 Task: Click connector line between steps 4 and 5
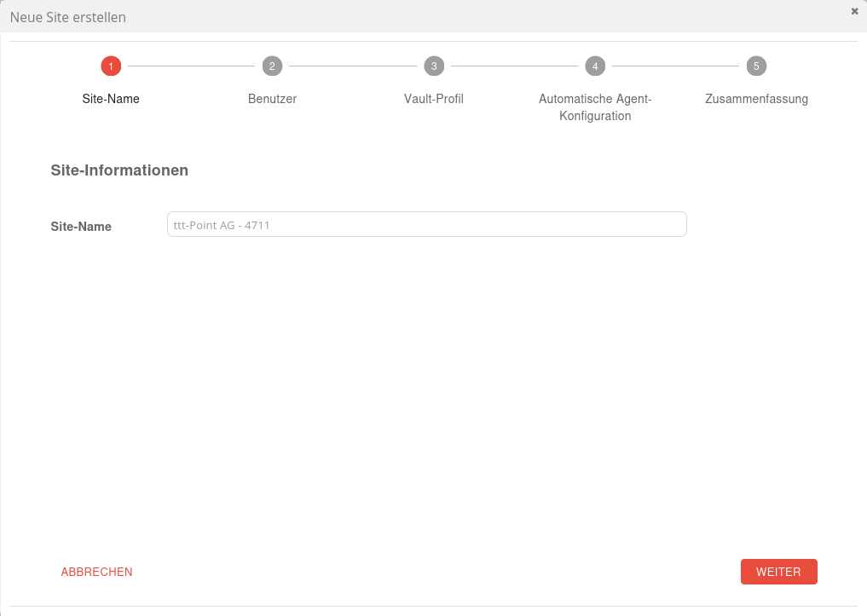pyautogui.click(x=675, y=66)
